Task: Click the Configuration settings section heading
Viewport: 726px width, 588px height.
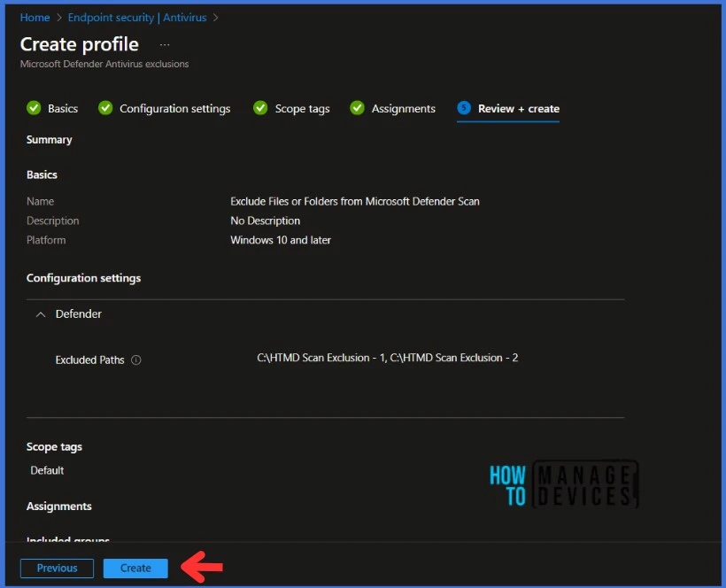Action: [x=83, y=278]
